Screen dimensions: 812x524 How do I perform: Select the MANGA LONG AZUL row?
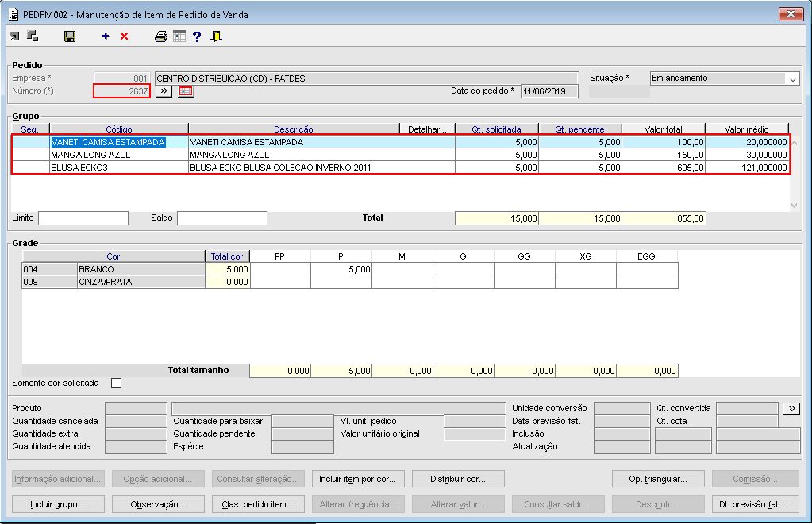[119, 155]
